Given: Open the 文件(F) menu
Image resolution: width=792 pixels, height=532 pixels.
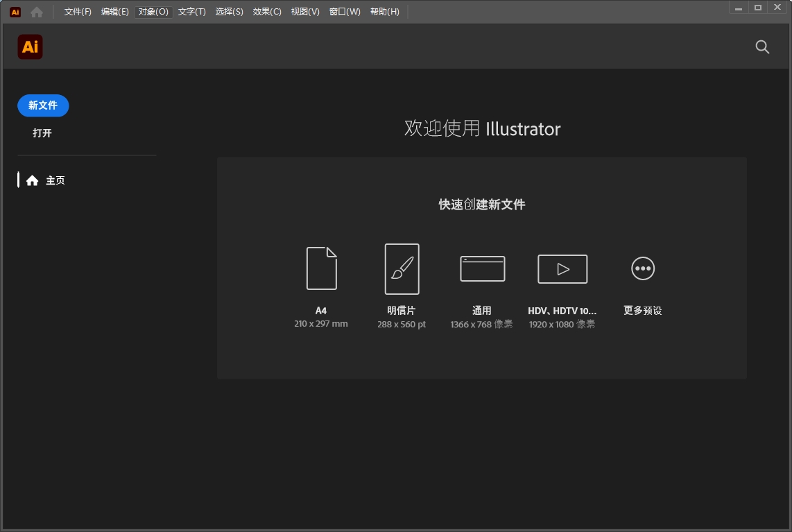Looking at the screenshot, I should click(76, 11).
